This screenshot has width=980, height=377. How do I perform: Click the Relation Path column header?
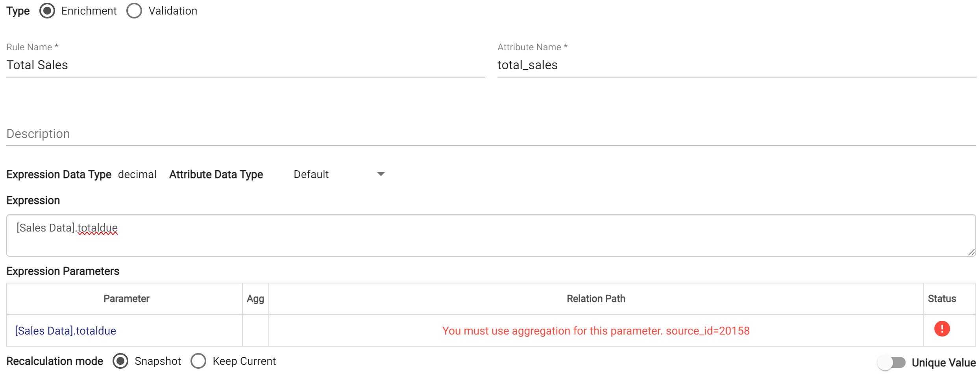[x=596, y=299]
